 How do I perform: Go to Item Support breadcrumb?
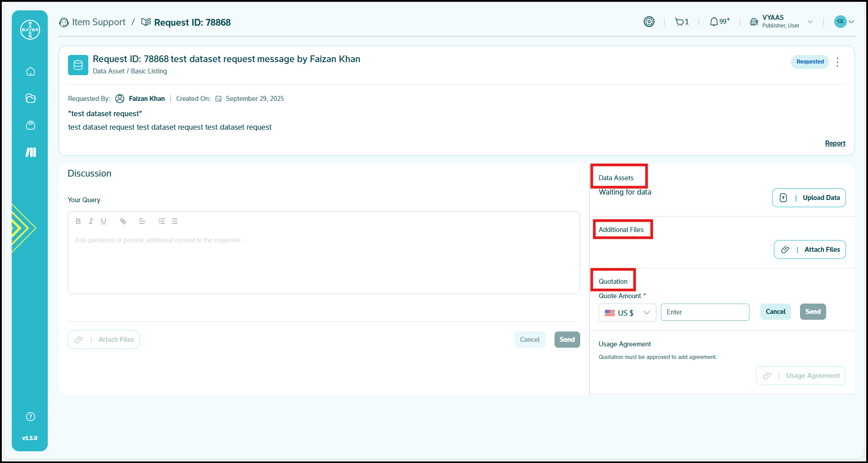98,22
